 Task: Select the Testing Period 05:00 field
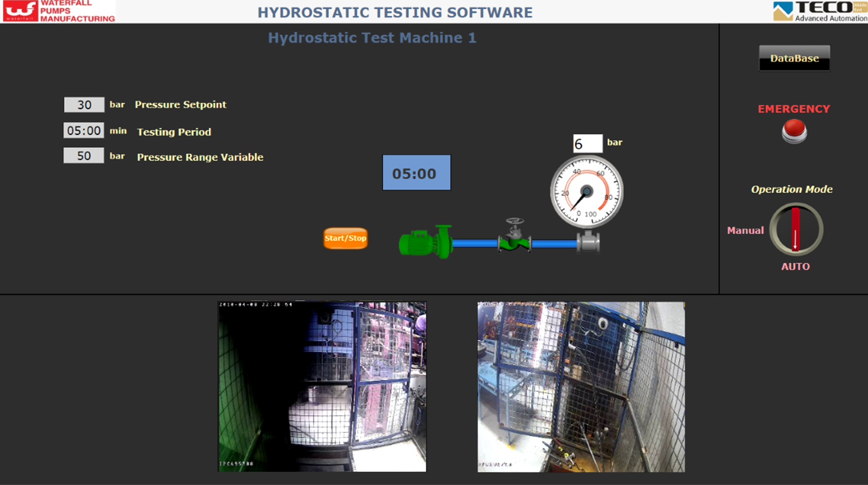84,131
